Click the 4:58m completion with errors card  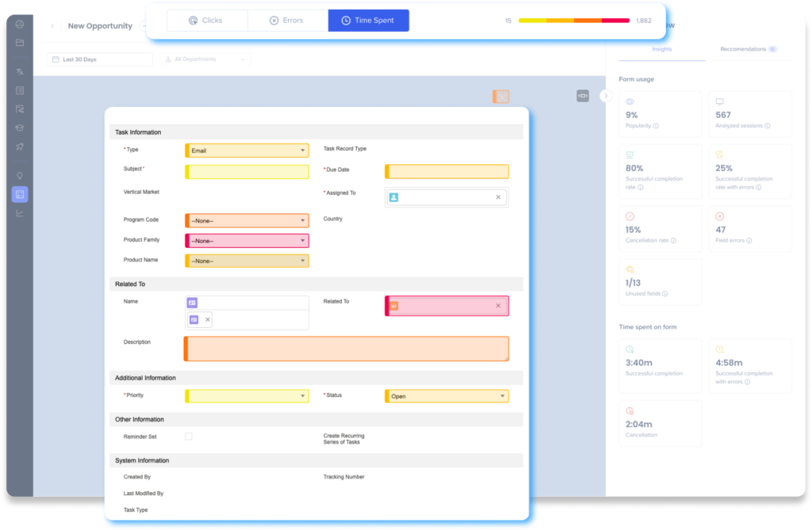pos(750,365)
